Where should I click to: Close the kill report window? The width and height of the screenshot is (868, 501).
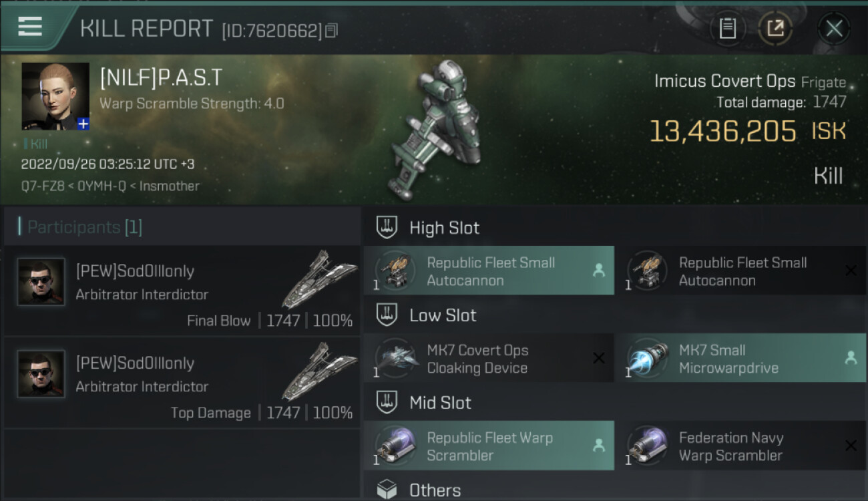[834, 28]
